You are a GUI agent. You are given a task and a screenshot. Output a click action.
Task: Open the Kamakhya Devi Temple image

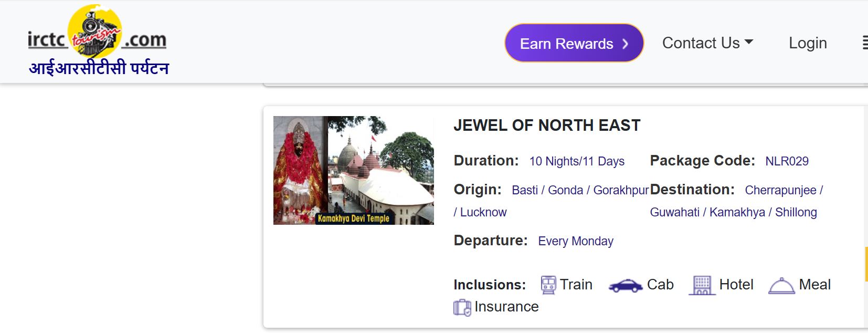point(354,170)
